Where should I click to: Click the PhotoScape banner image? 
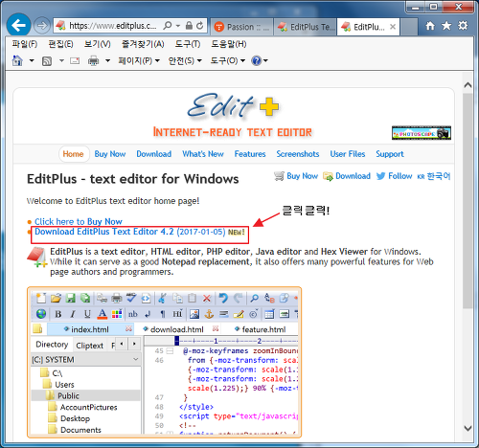[422, 133]
